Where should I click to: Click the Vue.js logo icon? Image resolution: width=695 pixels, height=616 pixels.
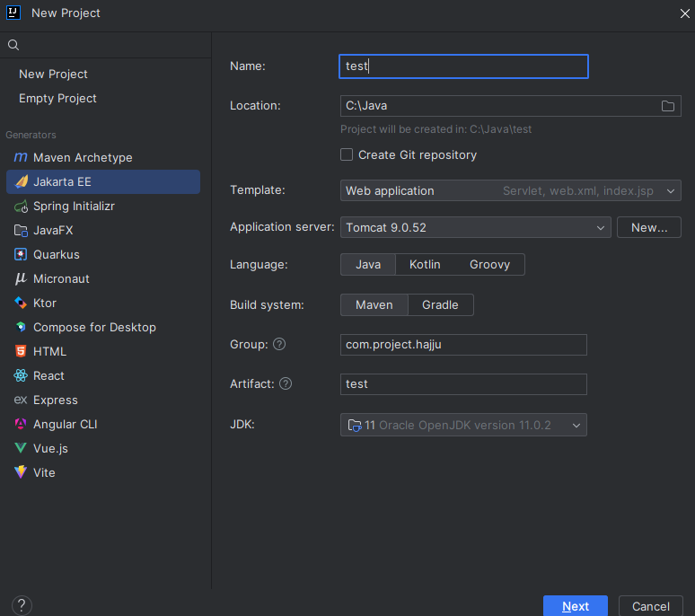pos(21,448)
